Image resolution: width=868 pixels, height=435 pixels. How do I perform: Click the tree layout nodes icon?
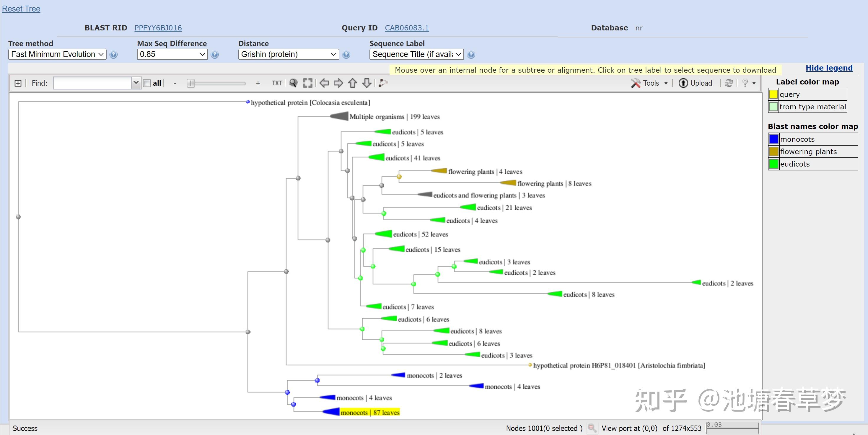pyautogui.click(x=383, y=83)
